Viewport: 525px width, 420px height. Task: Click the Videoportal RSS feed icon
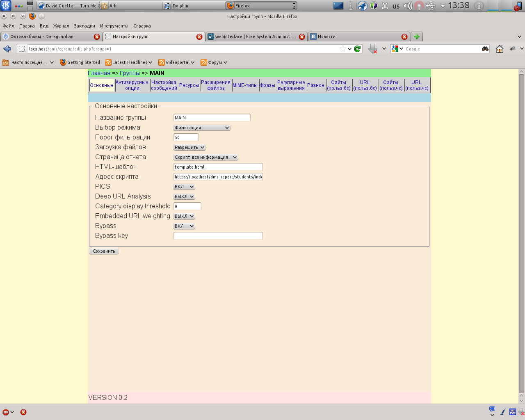pyautogui.click(x=162, y=62)
